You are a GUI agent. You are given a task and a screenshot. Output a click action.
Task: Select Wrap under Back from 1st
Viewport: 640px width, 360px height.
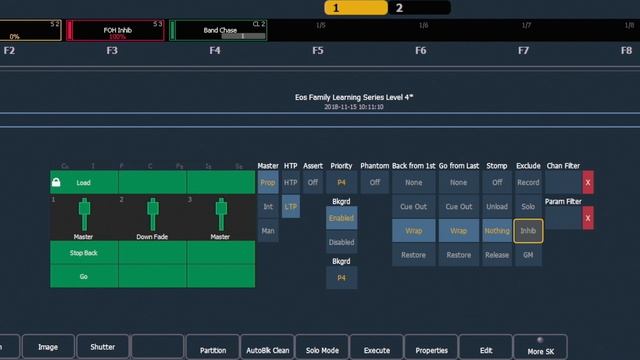(x=413, y=231)
